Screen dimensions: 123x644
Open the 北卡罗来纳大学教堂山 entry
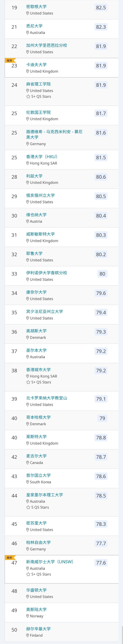point(47,398)
